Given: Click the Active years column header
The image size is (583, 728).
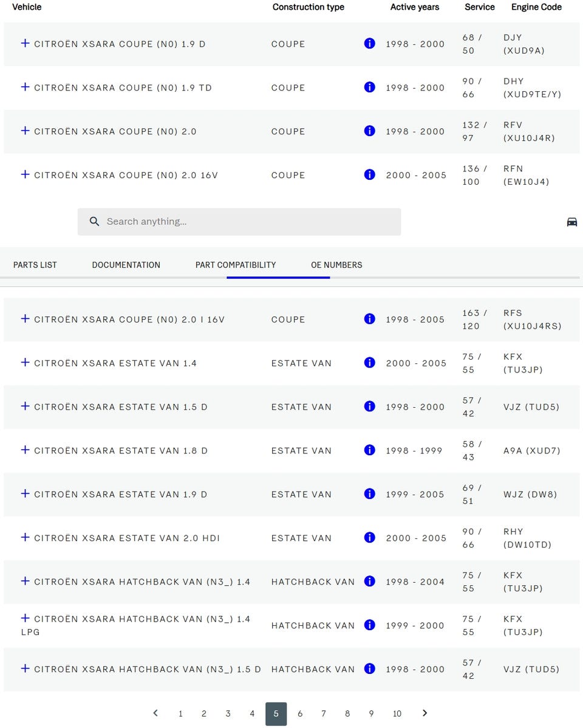Looking at the screenshot, I should [x=415, y=7].
